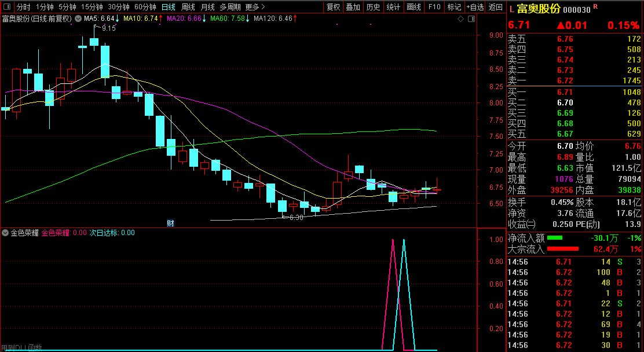
Task: Click the 画线 drawing tools button
Action: (414, 7)
